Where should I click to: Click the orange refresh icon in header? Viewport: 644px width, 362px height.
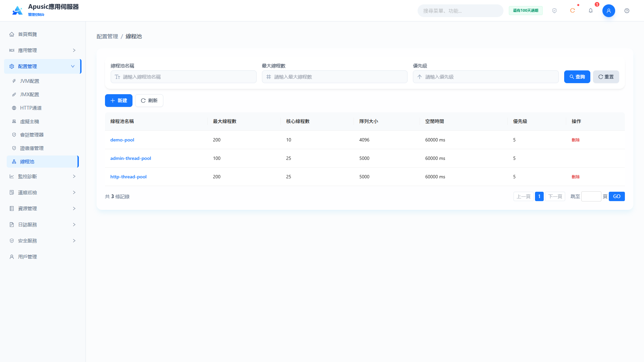(x=573, y=11)
